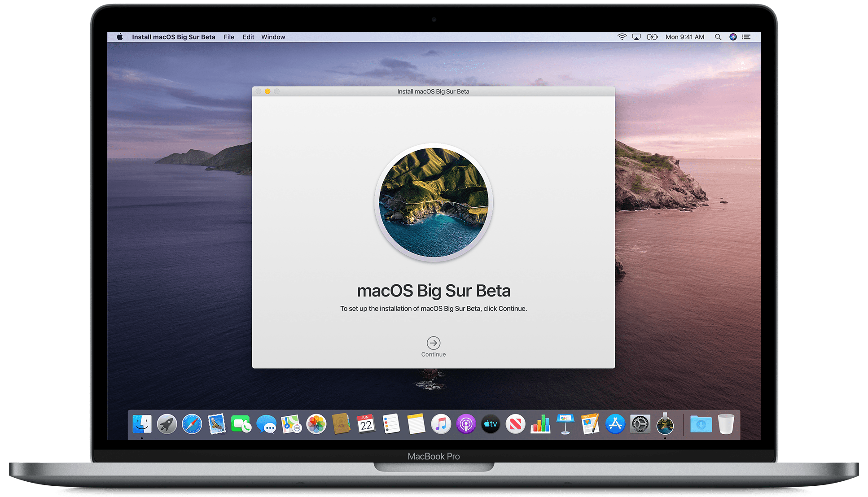The height and width of the screenshot is (497, 868).
Task: Open Reminders list icon
Action: click(391, 424)
